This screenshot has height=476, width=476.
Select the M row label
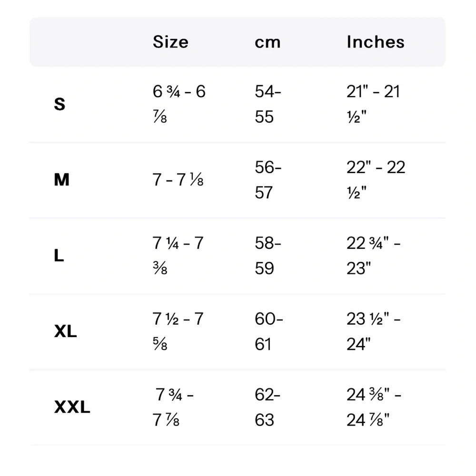pyautogui.click(x=61, y=180)
